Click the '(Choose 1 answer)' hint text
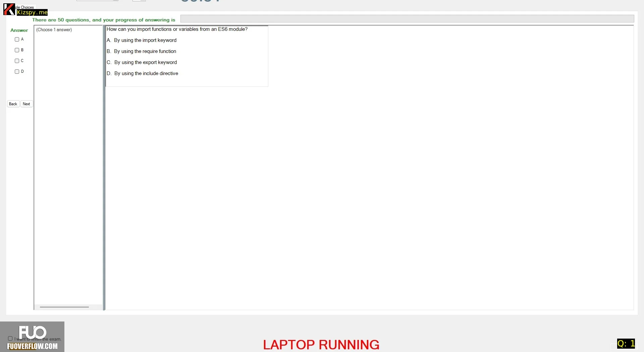This screenshot has height=352, width=644. pos(54,30)
